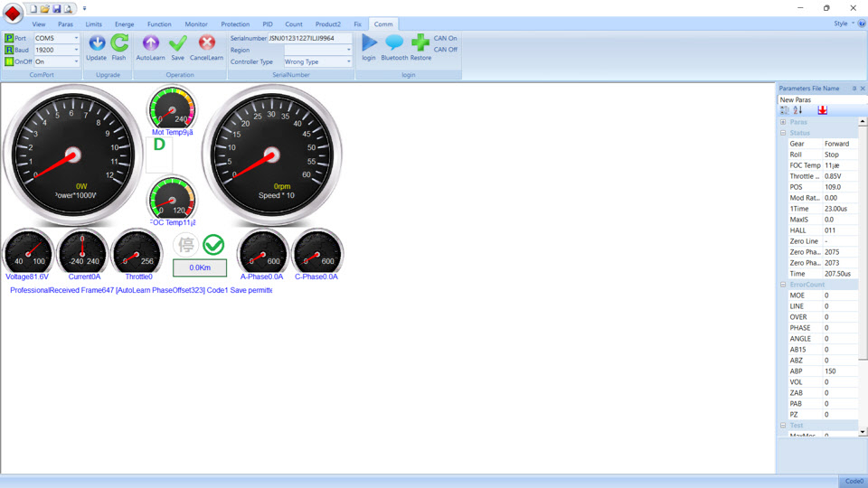Open the Controller Type dropdown
Viewport: 868px width, 488px height.
pos(348,62)
